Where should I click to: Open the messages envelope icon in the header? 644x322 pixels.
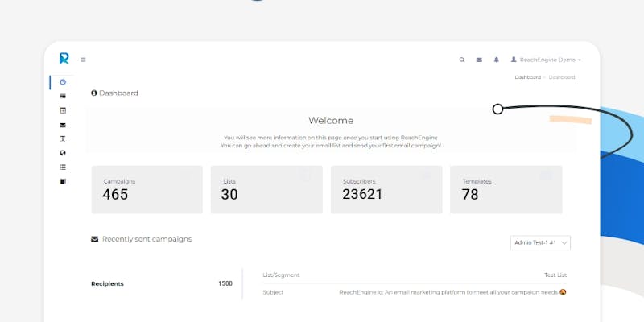point(479,60)
